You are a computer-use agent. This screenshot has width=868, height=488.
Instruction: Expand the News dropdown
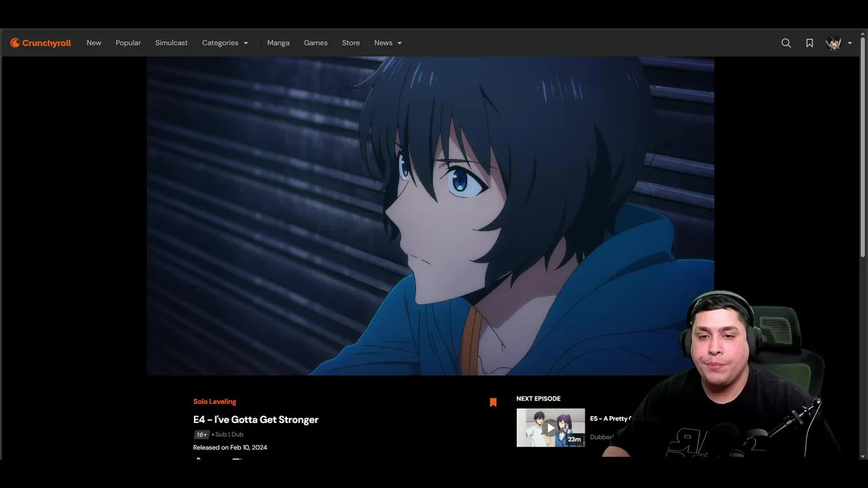click(x=388, y=43)
